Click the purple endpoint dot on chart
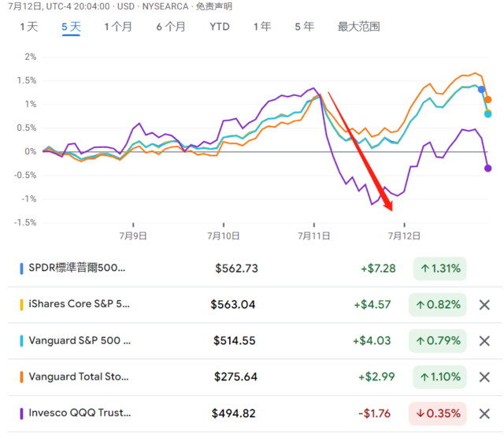The height and width of the screenshot is (441, 504). click(x=488, y=168)
